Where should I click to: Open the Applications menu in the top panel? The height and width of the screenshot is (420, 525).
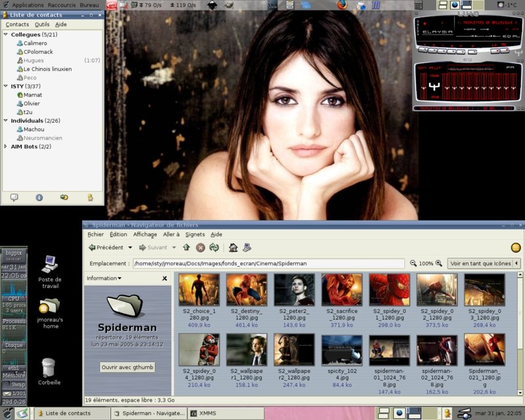pyautogui.click(x=28, y=5)
